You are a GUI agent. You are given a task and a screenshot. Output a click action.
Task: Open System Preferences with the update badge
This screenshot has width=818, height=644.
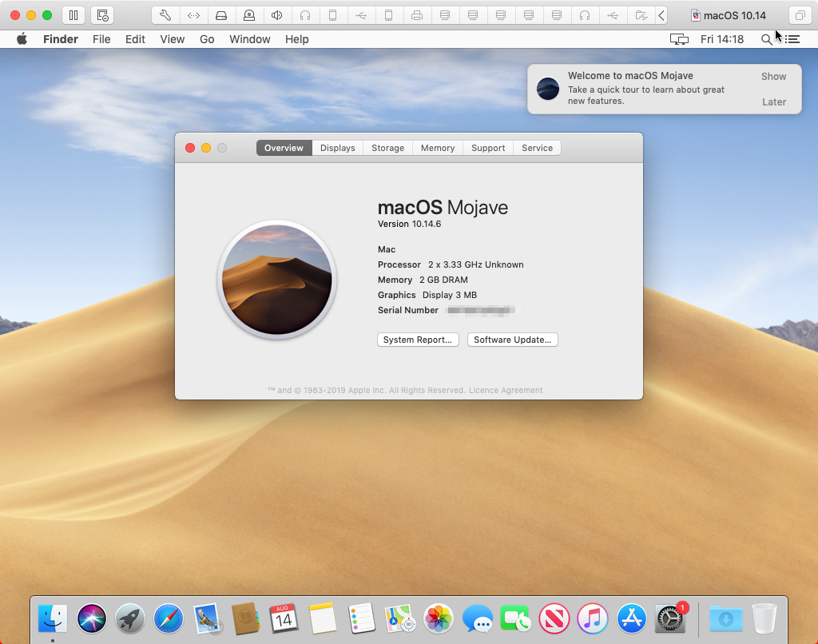[x=669, y=618]
